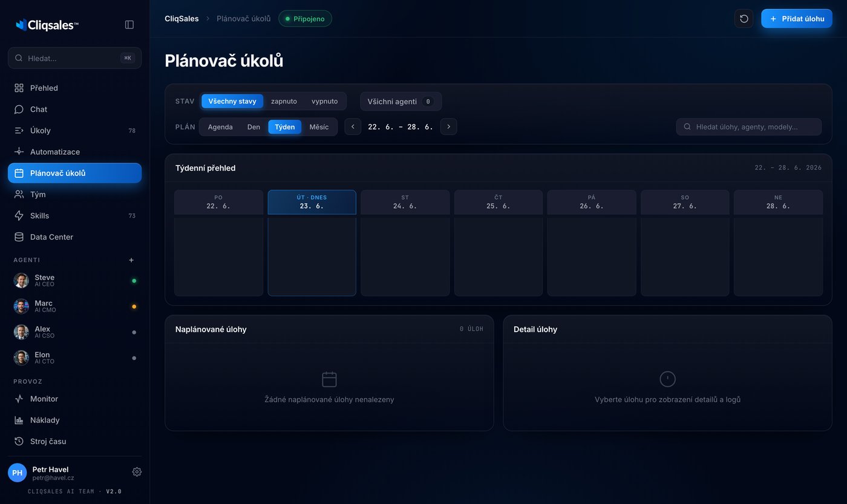
Task: Click the Stroj času history icon
Action: click(19, 441)
